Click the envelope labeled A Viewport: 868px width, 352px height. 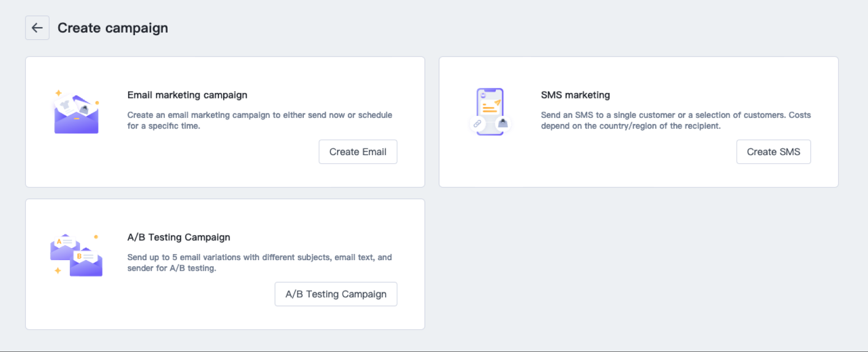tap(62, 247)
